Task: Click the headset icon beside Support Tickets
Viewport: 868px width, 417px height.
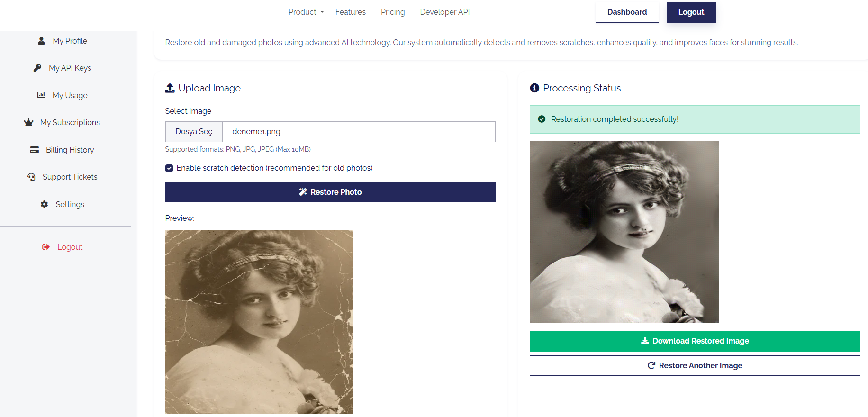Action: (x=31, y=177)
